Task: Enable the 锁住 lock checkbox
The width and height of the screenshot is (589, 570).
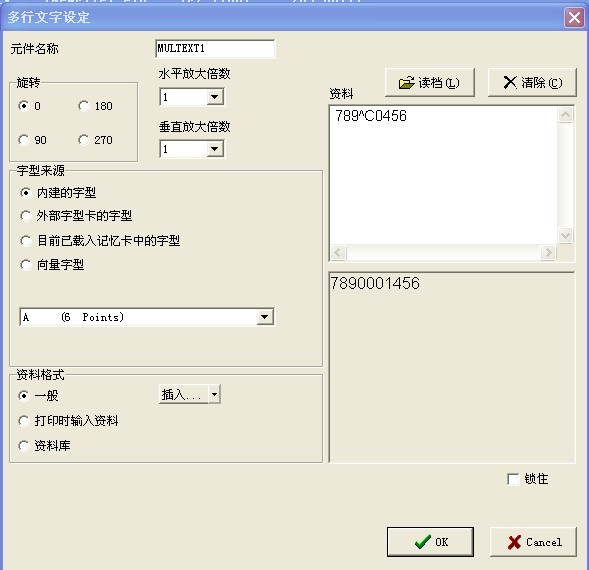Action: coord(513,479)
